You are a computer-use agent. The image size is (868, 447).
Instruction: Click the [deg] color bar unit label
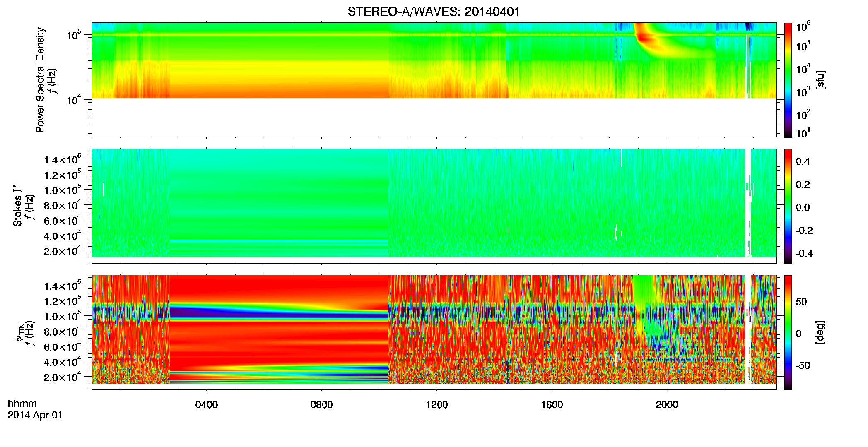pyautogui.click(x=820, y=332)
